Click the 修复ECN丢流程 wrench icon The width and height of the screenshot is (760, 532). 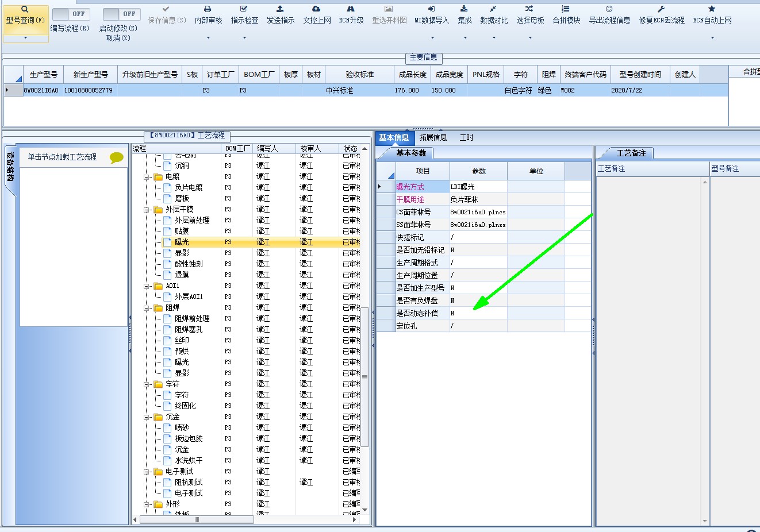tap(661, 9)
